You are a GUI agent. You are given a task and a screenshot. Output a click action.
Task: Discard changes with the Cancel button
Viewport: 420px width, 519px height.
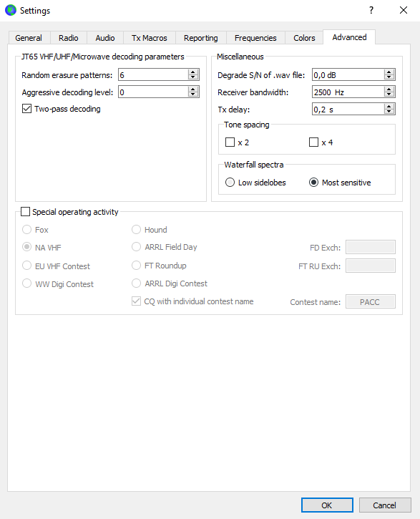[385, 505]
